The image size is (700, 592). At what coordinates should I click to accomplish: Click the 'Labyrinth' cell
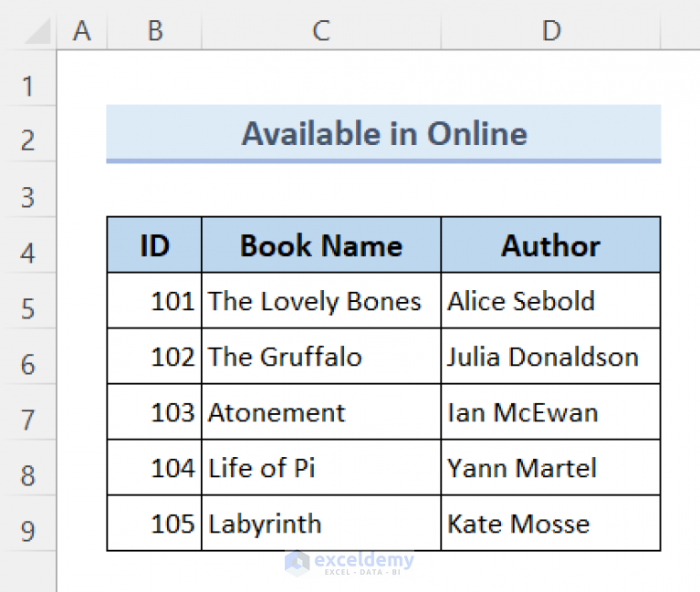coord(320,524)
